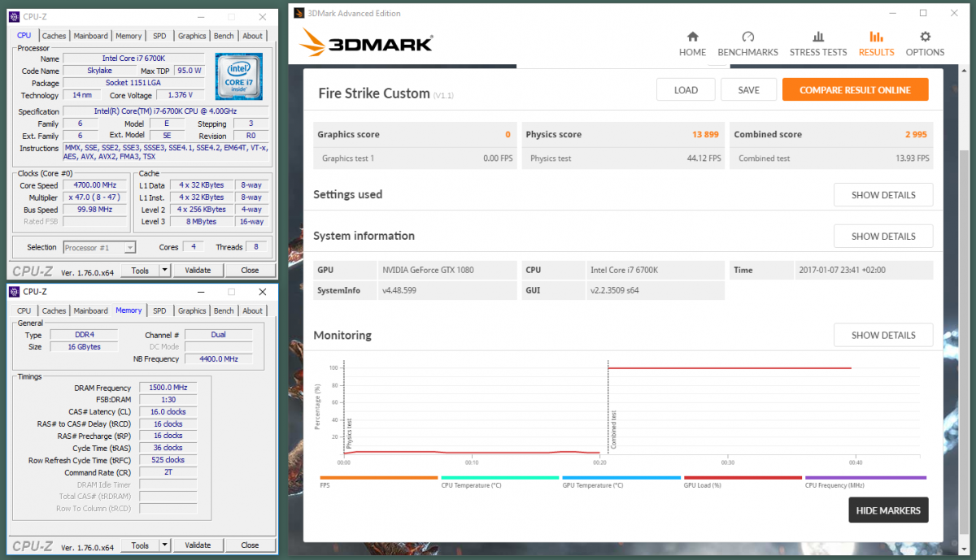
Task: Click the Intel Core i7 logo badge
Action: tap(238, 76)
